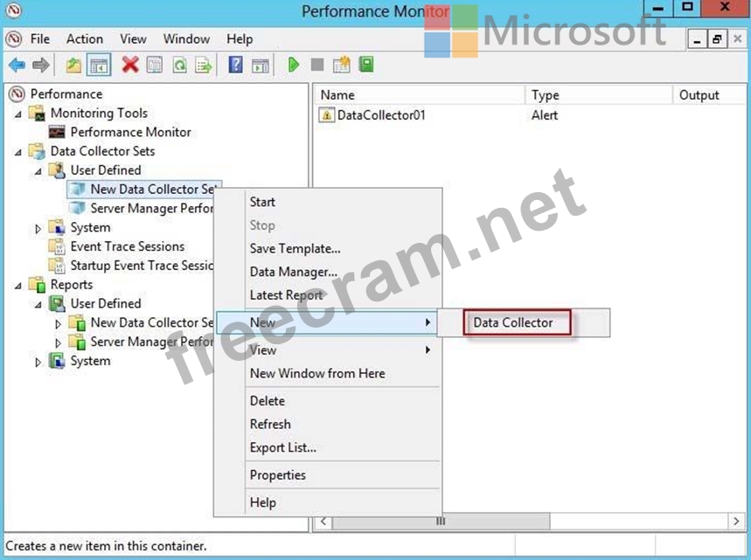Click the Forward arrow in the toolbar
Viewport: 751px width, 560px height.
coord(41,65)
